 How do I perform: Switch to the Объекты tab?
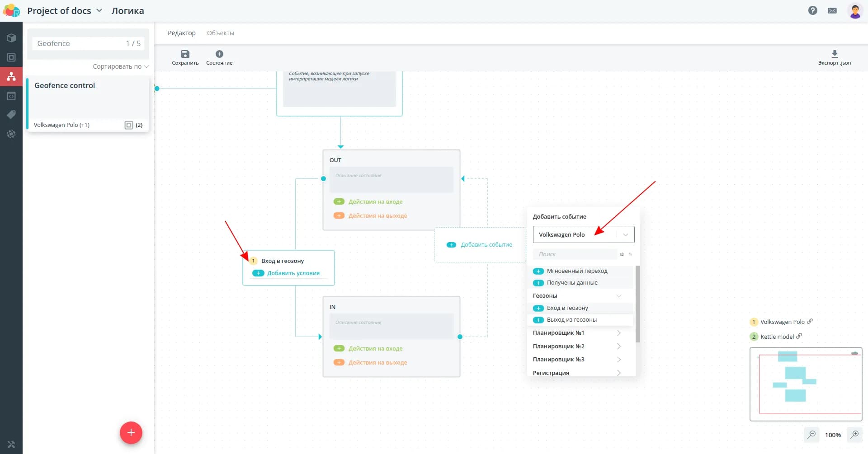[x=220, y=33]
